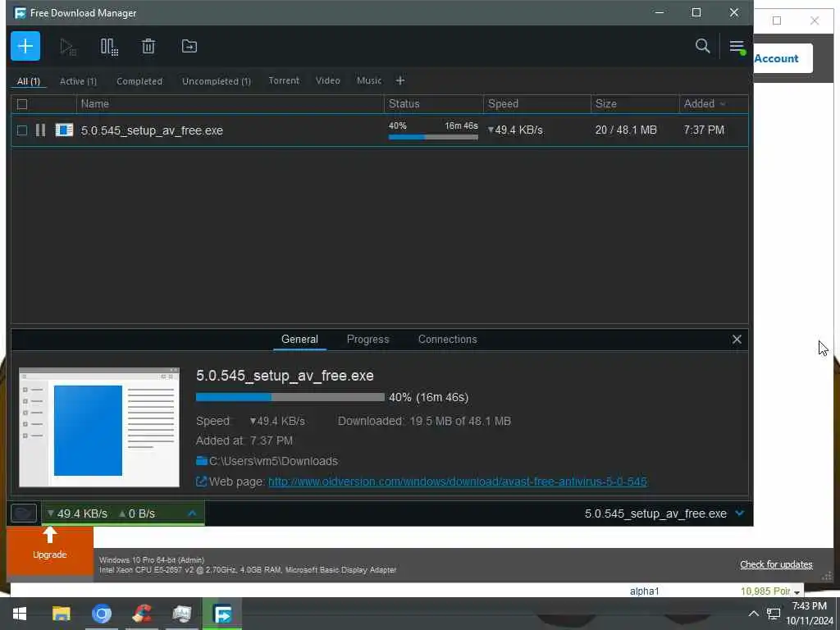This screenshot has height=630, width=840.
Task: Click the large progress bar in General panel
Action: click(x=290, y=397)
